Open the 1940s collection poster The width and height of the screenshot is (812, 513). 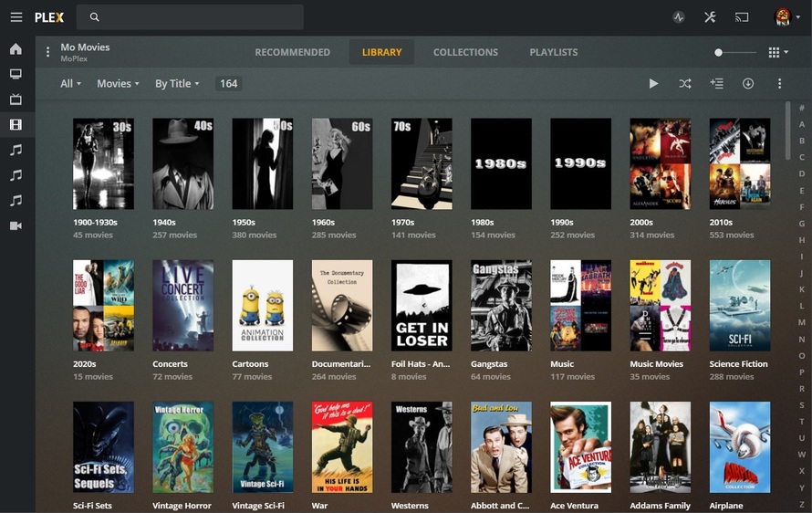pyautogui.click(x=182, y=163)
